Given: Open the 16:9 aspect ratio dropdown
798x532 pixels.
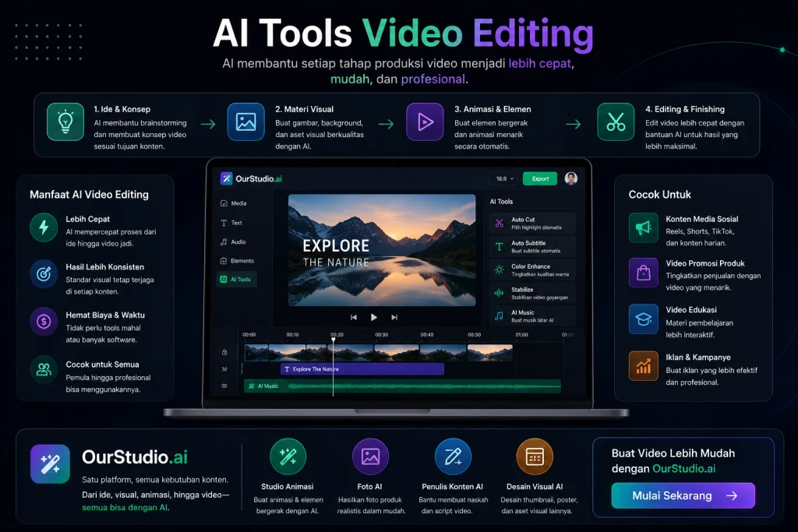Looking at the screenshot, I should pos(504,178).
